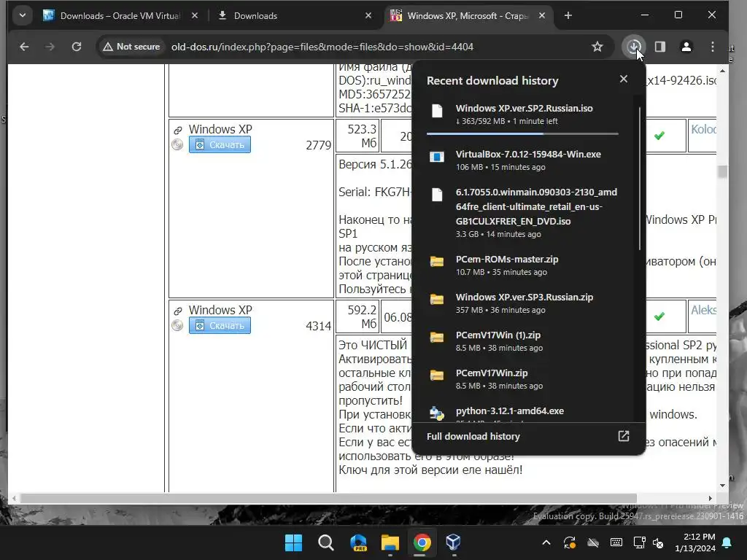Open the Chrome profile avatar icon
Screen dimensions: 747x560
[x=686, y=47]
